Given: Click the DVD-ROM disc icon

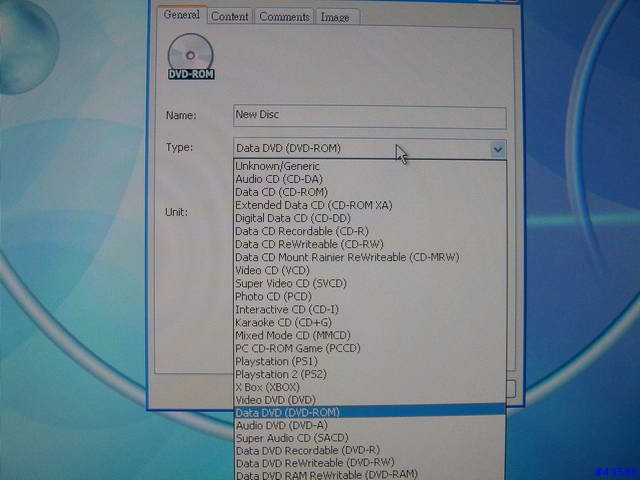Looking at the screenshot, I should (x=191, y=57).
